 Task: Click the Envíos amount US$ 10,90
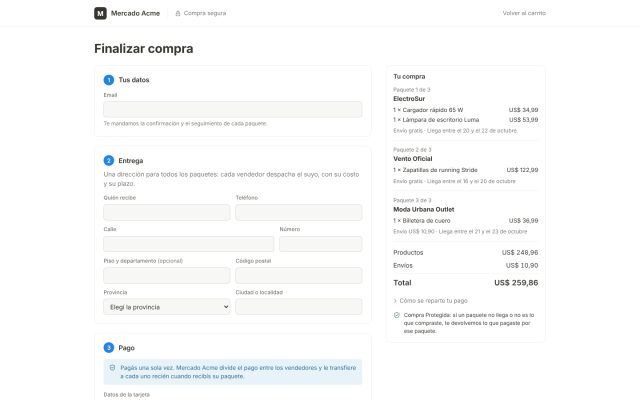pyautogui.click(x=522, y=266)
